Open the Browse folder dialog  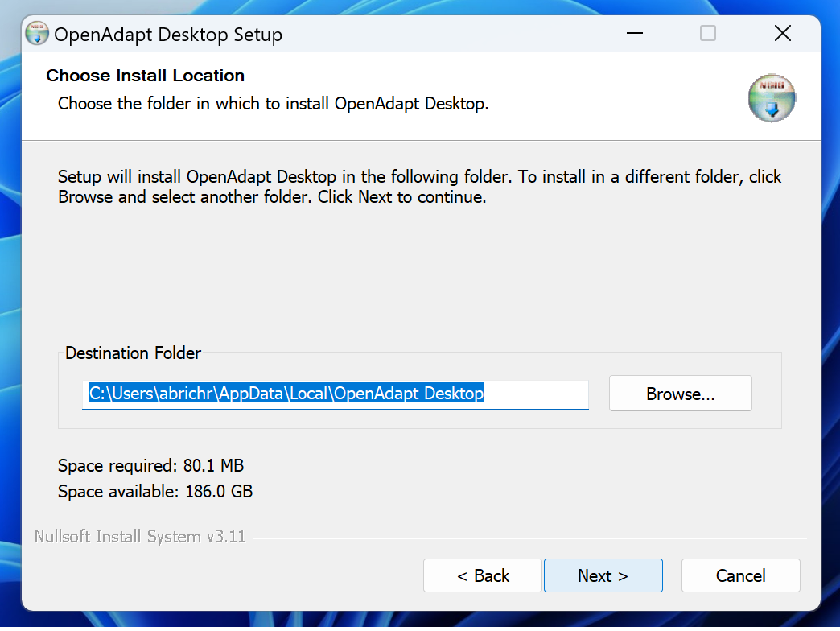(x=681, y=394)
